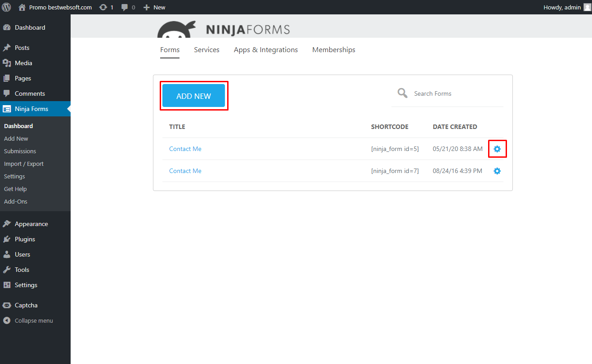Screen dimensions: 592x364
Task: Click the Collapse menu label
Action: tap(34, 320)
